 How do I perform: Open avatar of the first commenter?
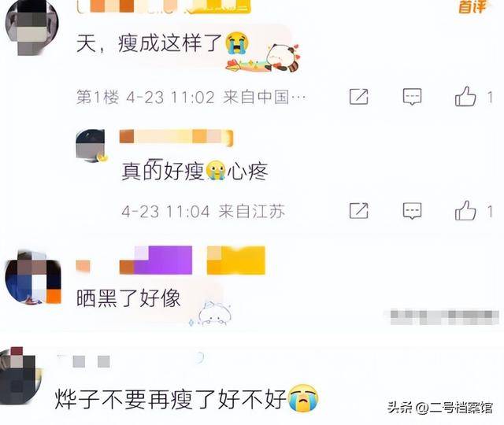(x=31, y=28)
